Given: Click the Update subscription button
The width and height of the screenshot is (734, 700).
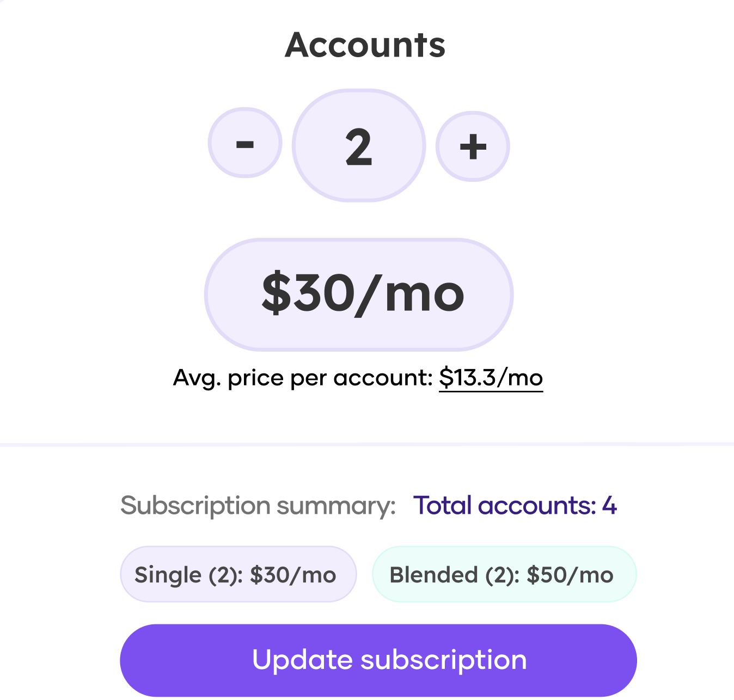Looking at the screenshot, I should (x=378, y=660).
